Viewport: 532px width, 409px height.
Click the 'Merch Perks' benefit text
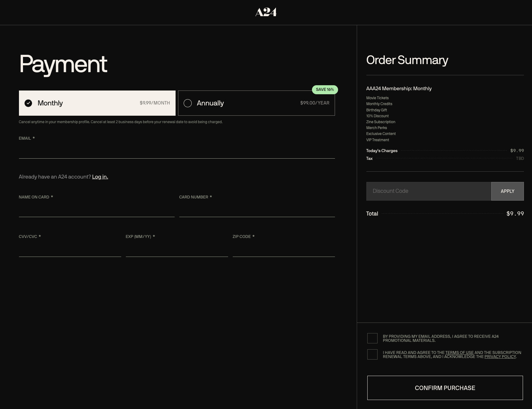click(x=376, y=128)
